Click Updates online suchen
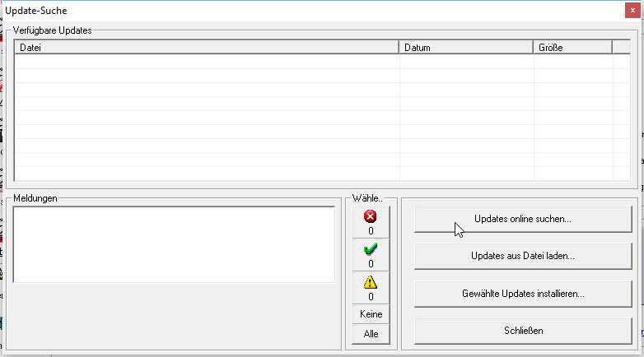The height and width of the screenshot is (357, 644). click(x=522, y=220)
